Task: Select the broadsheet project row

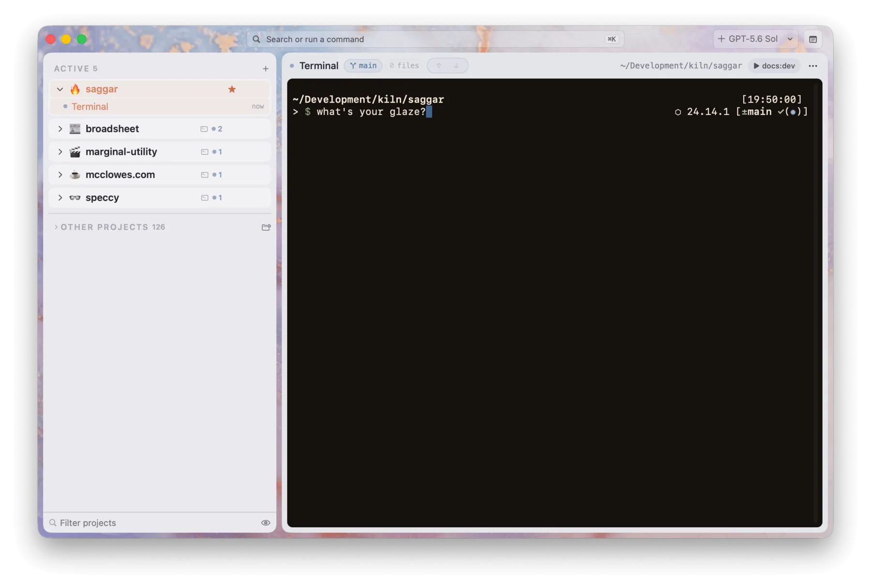Action: pos(160,129)
